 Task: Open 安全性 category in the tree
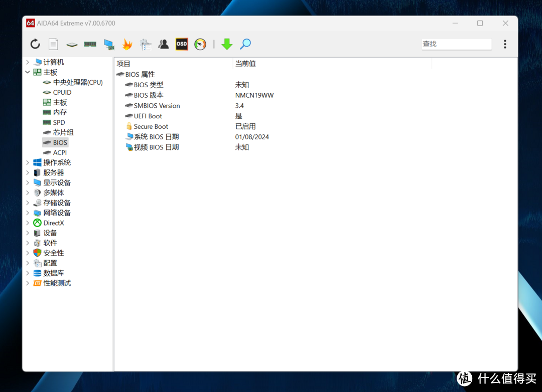(x=49, y=253)
